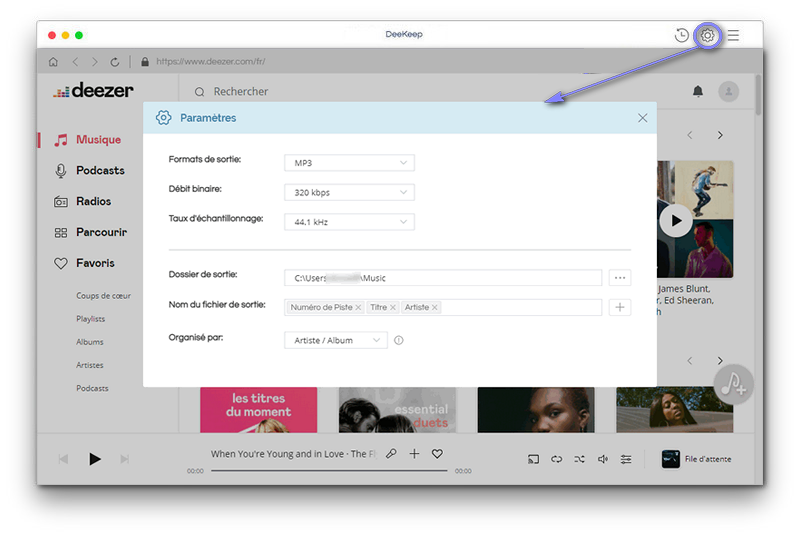Screen dimensions: 800x536
Task: Navigate back in browser toolbar
Action: pos(76,62)
